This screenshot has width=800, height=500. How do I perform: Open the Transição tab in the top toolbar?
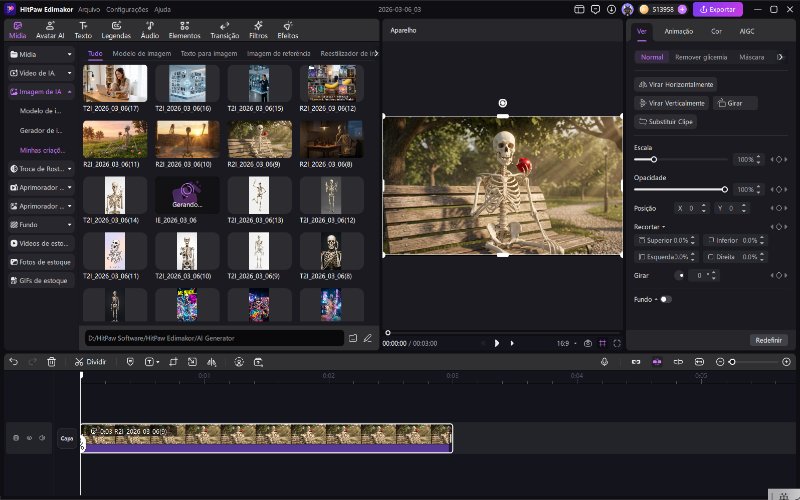(224, 29)
